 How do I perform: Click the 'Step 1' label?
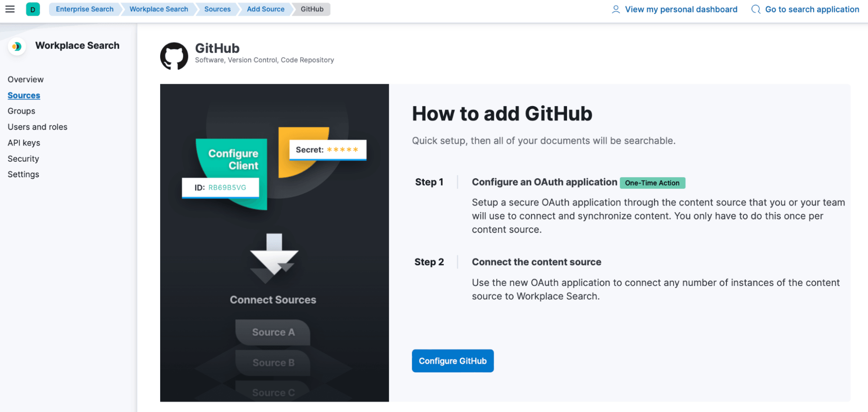tap(429, 182)
